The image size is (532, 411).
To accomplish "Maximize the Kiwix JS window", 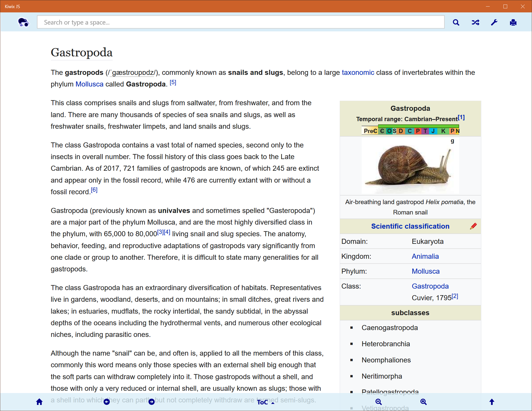I will [x=505, y=6].
